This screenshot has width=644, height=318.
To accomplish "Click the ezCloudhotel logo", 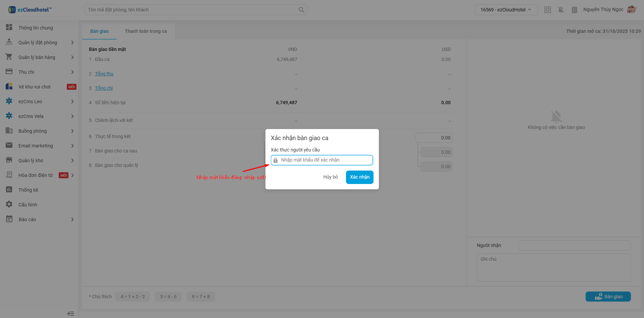I will [30, 10].
